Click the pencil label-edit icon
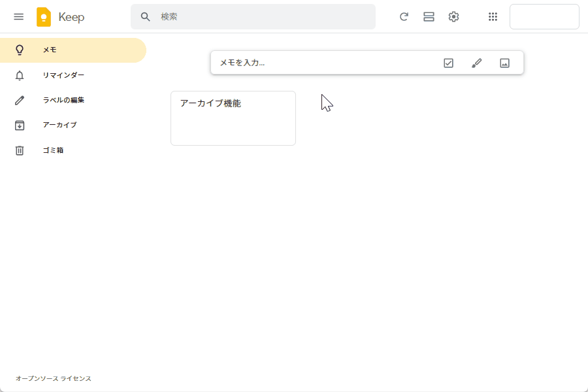This screenshot has height=392, width=588. point(20,101)
